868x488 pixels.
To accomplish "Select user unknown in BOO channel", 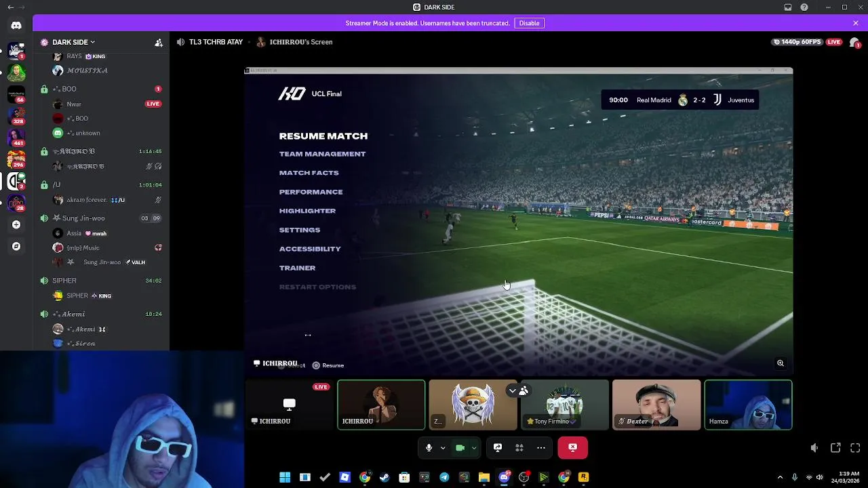I will point(107,133).
